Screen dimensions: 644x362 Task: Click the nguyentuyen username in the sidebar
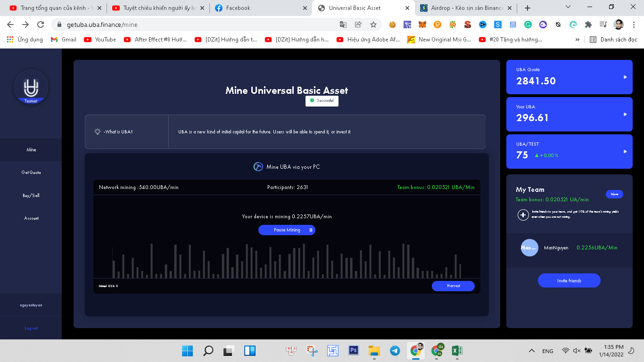click(x=31, y=305)
